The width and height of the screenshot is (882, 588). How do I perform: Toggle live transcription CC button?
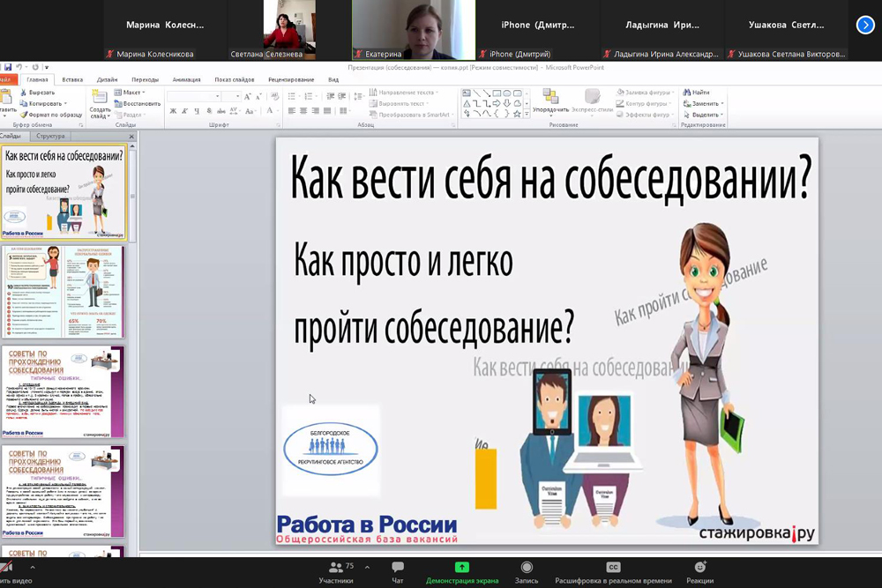tap(613, 568)
